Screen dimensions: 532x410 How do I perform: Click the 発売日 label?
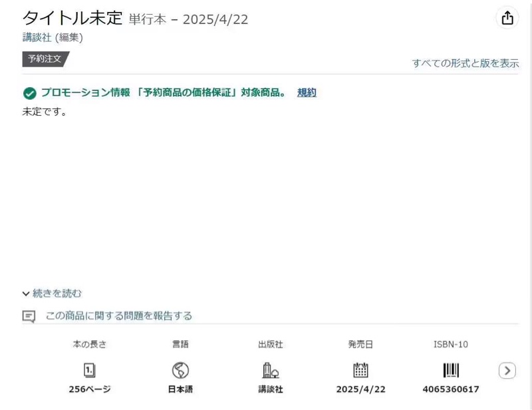point(360,345)
